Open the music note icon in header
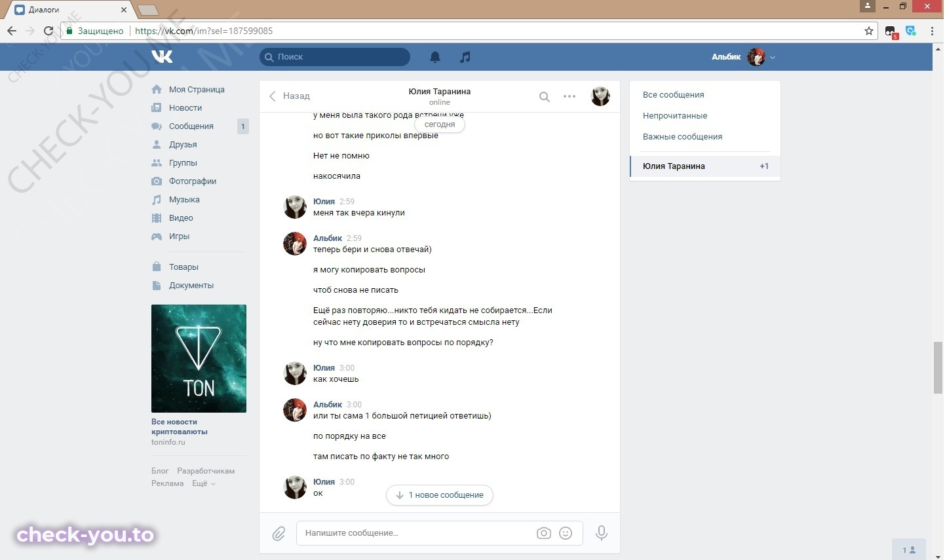Viewport: 945px width, 560px height. (x=465, y=57)
